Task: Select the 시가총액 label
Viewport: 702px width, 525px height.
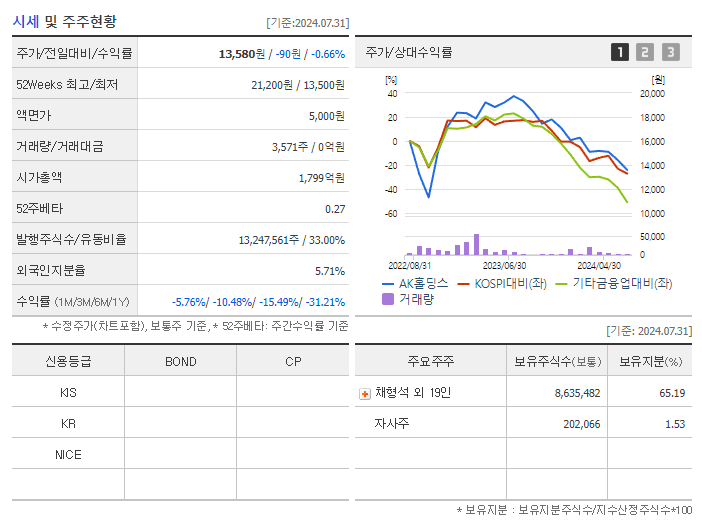Action: click(x=39, y=178)
